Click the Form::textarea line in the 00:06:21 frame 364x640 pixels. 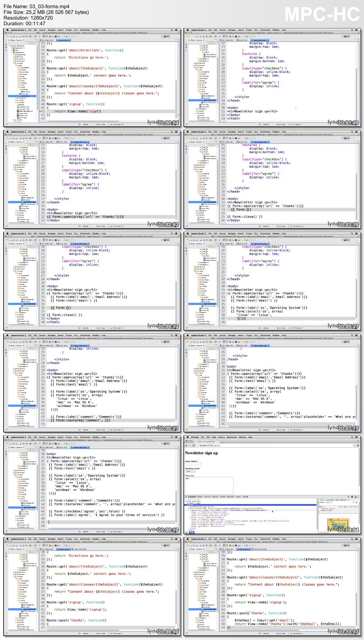[80, 420]
